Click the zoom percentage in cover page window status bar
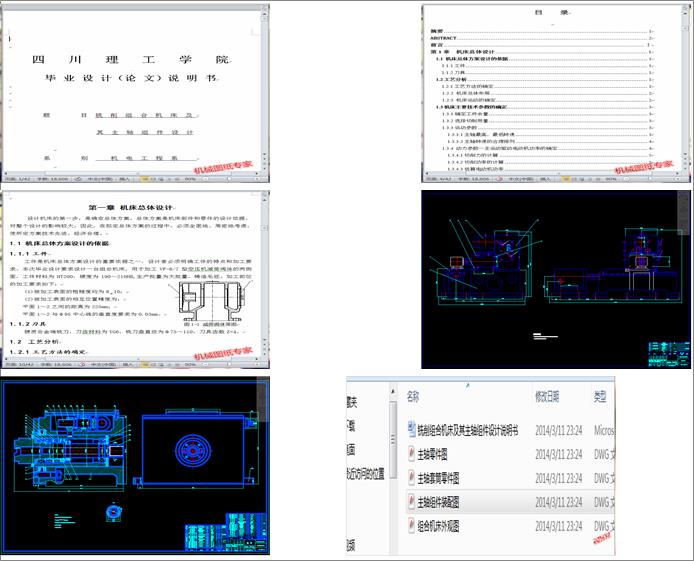694x561 pixels. [190, 179]
